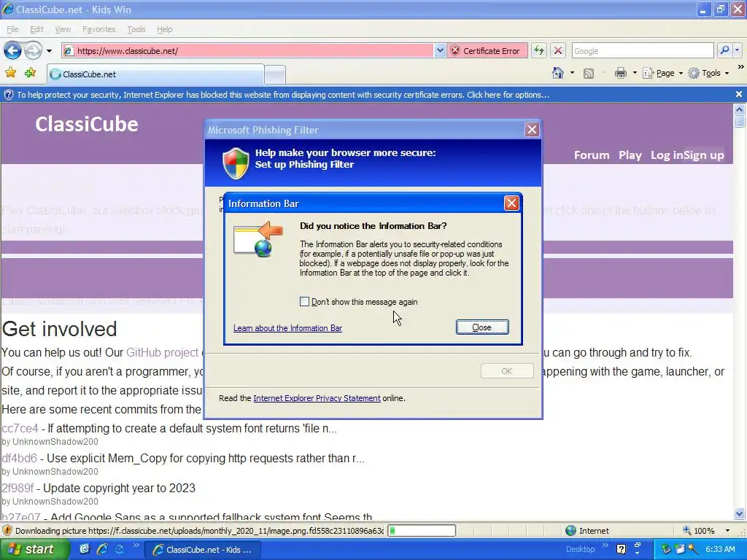
Task: Launch Internet Explorer from quick launch
Action: coord(102,550)
